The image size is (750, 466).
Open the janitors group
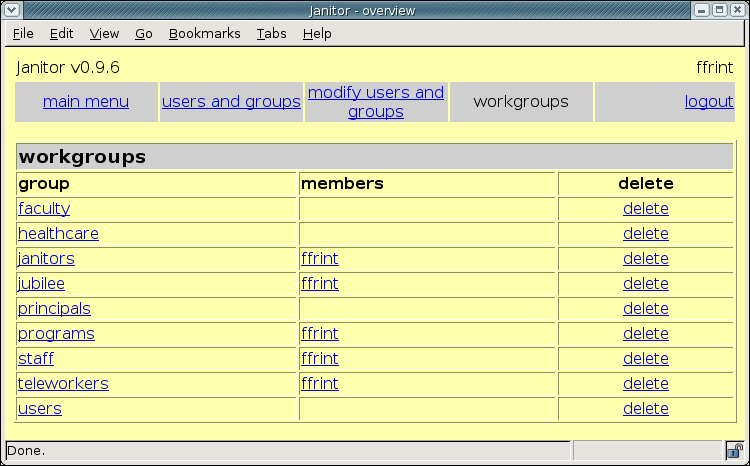coord(46,258)
